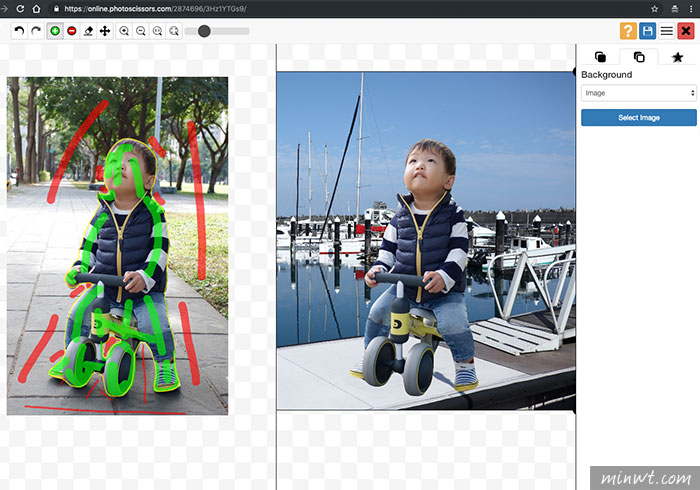Image resolution: width=700 pixels, height=490 pixels.
Task: Open the hamburger menu
Action: tap(667, 31)
